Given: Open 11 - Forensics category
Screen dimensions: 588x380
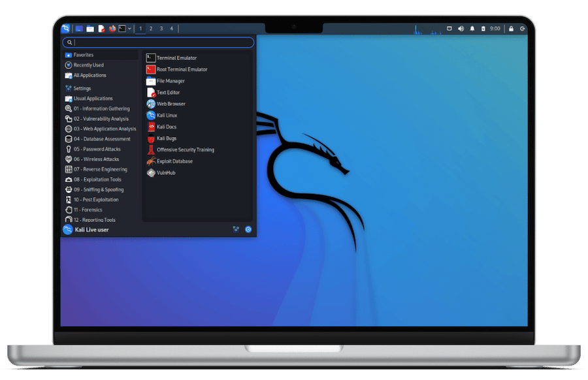Looking at the screenshot, I should 101,210.
